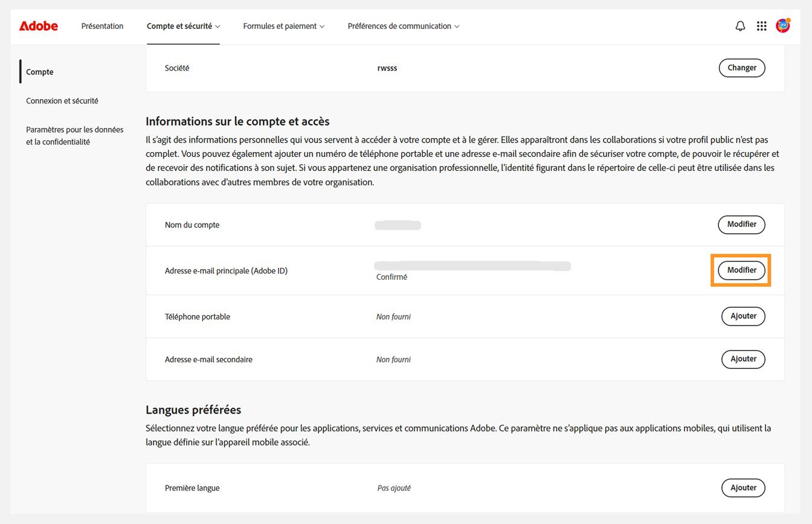This screenshot has height=524, width=812.
Task: Expand the Formules et paiement dropdown
Action: (283, 26)
